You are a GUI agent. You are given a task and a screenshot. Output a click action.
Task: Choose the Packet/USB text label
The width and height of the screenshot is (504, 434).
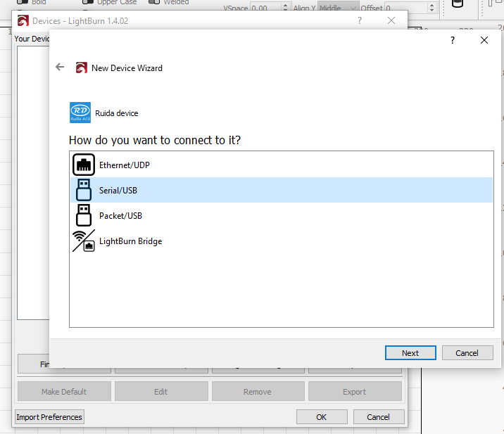[x=120, y=216]
